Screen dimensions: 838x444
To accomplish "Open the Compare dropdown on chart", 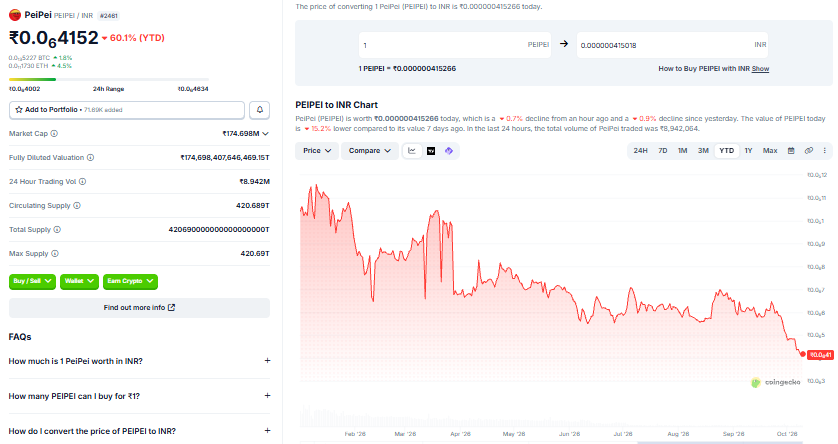I will [x=370, y=151].
